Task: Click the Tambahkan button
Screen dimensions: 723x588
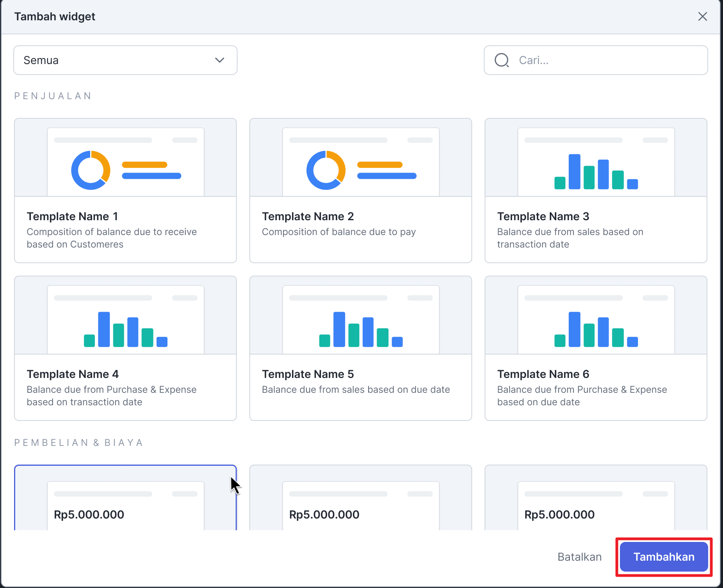Action: pyautogui.click(x=664, y=557)
